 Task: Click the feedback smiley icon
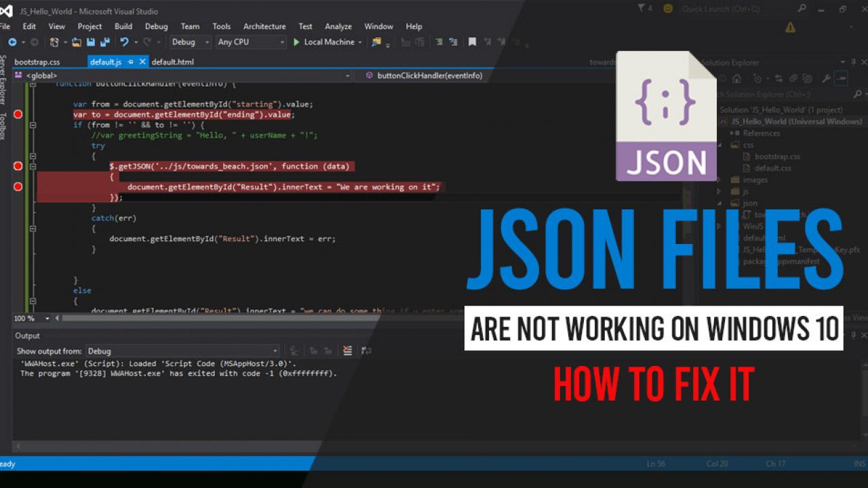click(x=668, y=9)
